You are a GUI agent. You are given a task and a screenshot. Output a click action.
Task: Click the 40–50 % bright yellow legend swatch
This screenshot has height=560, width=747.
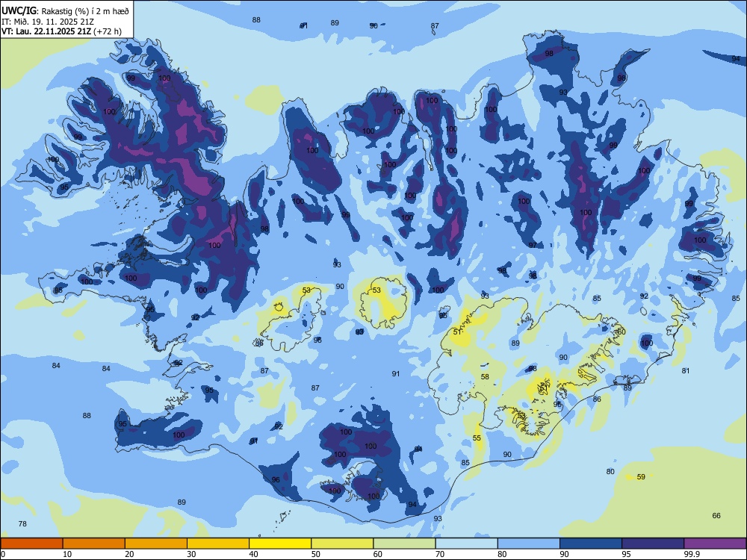click(x=280, y=544)
